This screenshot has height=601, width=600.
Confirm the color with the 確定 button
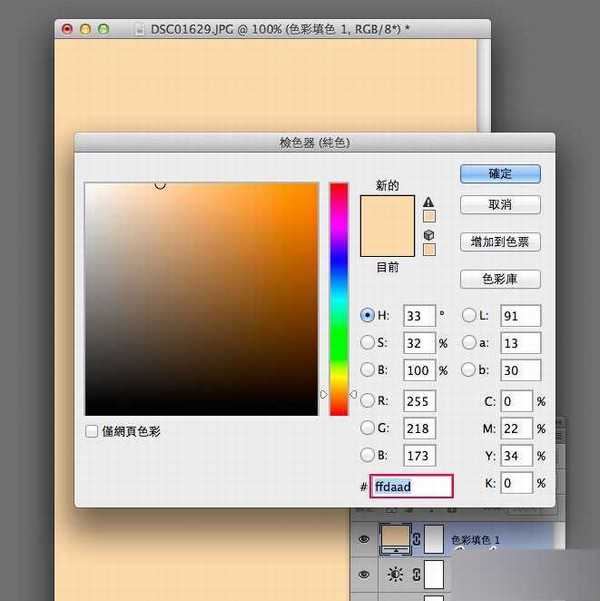(500, 173)
